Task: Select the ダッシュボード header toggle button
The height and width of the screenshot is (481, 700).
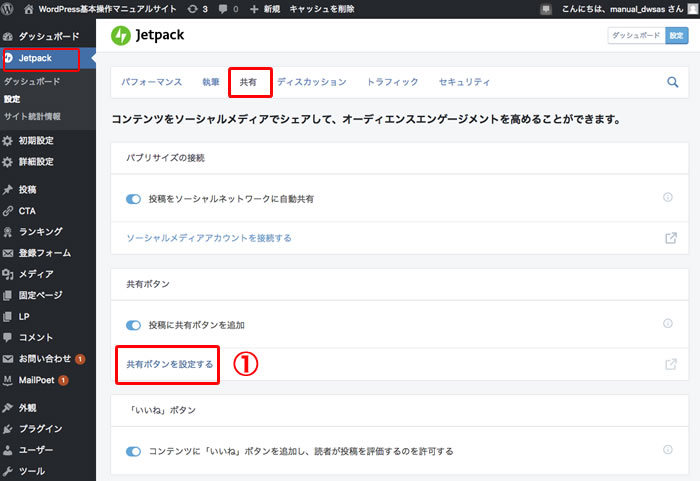Action: [x=635, y=35]
